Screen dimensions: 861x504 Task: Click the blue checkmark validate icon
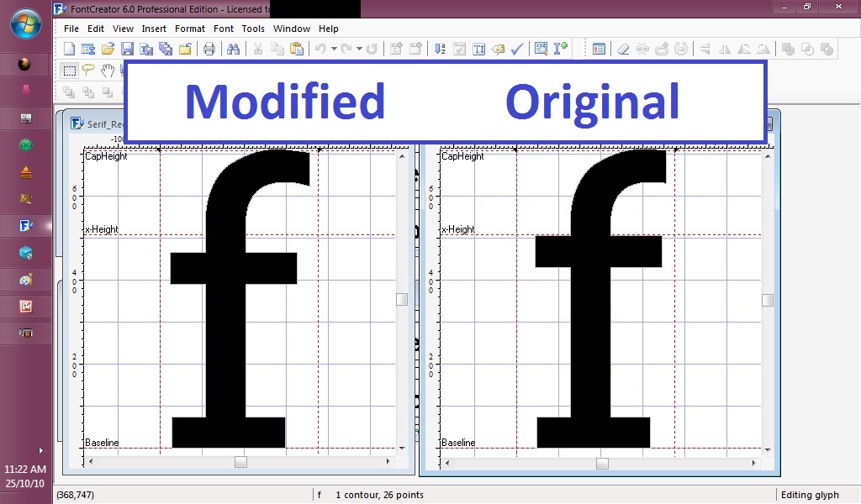[x=517, y=50]
